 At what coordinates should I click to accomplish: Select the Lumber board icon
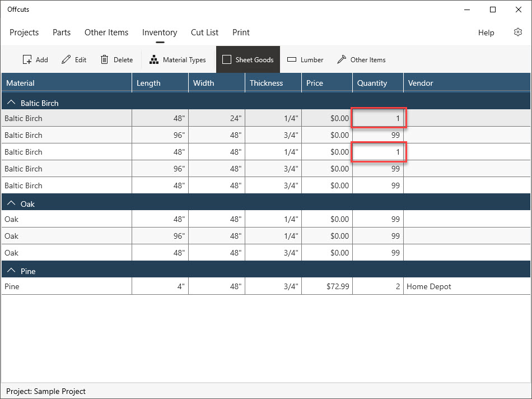[x=292, y=60]
